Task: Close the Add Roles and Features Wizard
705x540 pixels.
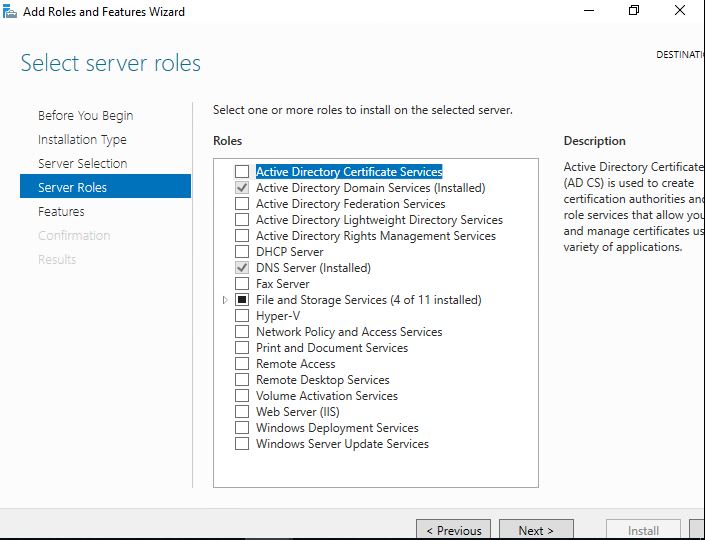Action: [x=680, y=10]
